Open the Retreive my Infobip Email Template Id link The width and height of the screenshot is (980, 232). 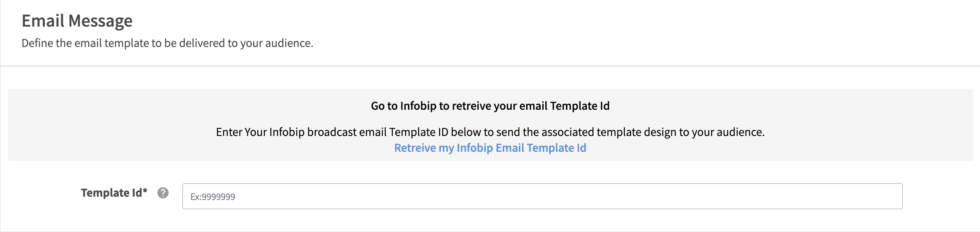point(490,148)
